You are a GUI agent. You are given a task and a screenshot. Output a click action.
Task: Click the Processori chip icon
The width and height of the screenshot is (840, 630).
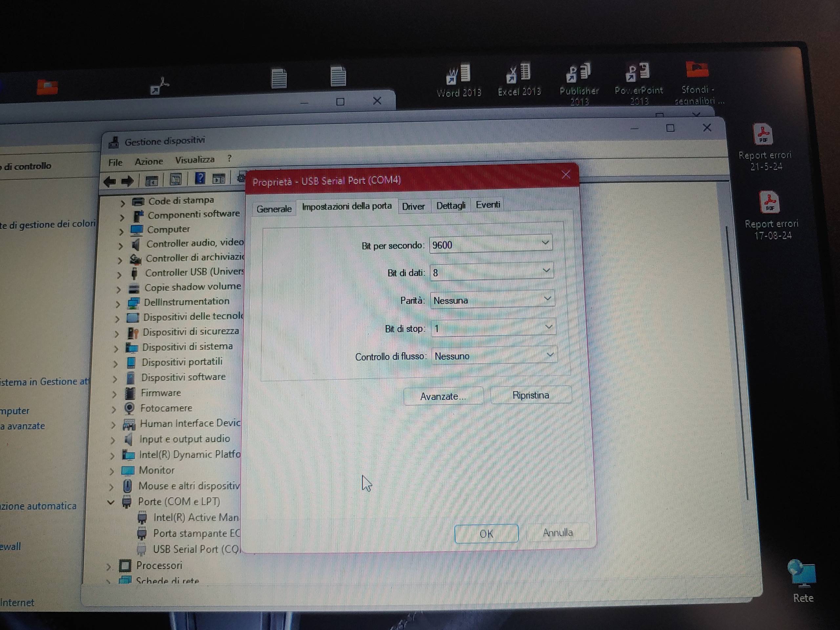click(x=125, y=565)
